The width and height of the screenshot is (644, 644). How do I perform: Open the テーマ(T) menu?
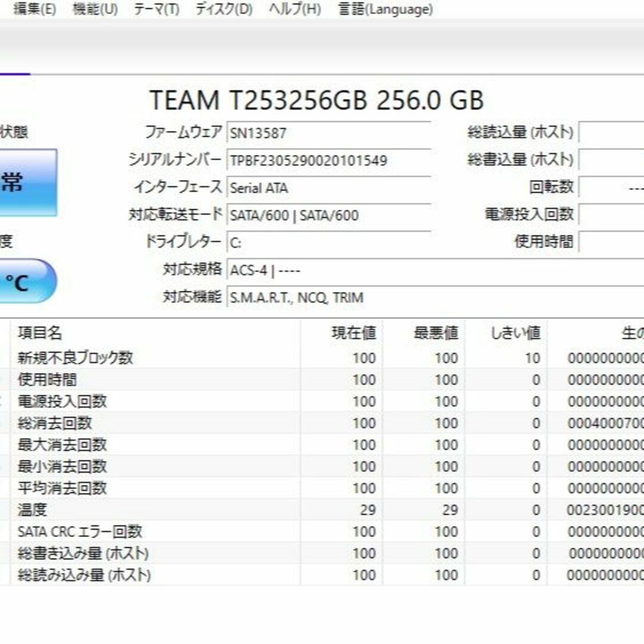(156, 8)
